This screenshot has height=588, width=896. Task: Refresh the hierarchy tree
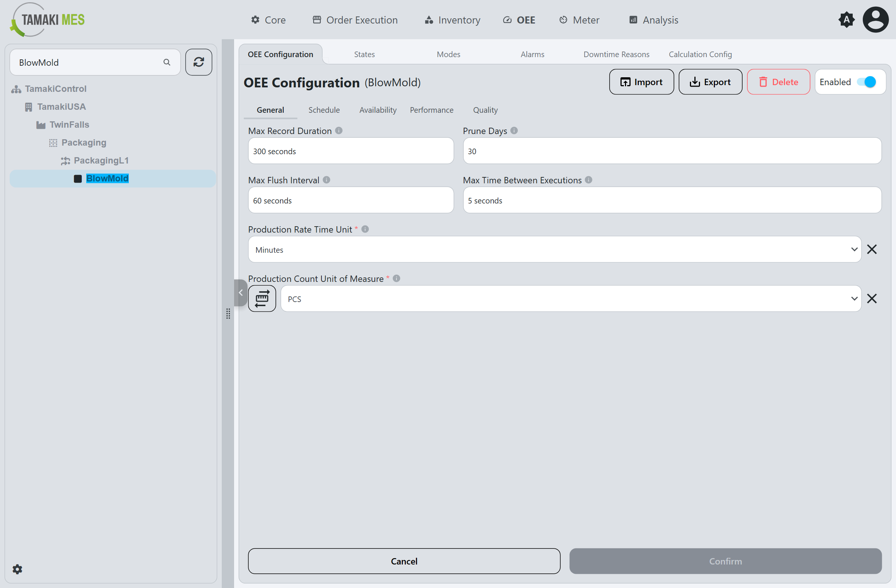coord(198,62)
